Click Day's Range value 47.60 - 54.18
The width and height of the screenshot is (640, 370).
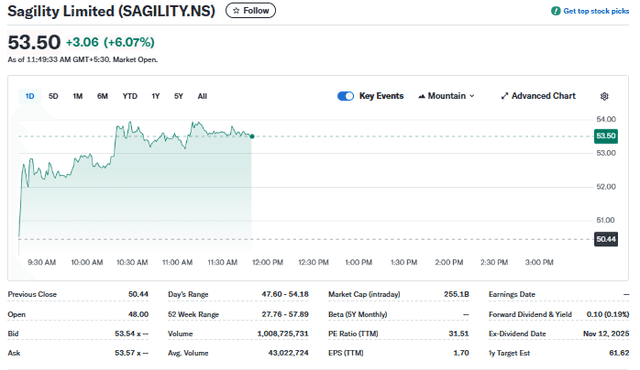[285, 294]
